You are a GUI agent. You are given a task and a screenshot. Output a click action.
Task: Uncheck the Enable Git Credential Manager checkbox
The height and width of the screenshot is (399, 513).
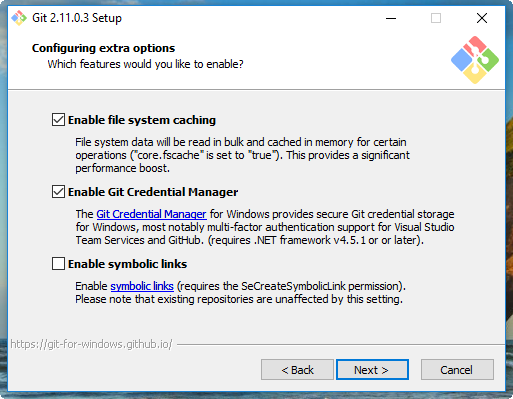[58, 192]
